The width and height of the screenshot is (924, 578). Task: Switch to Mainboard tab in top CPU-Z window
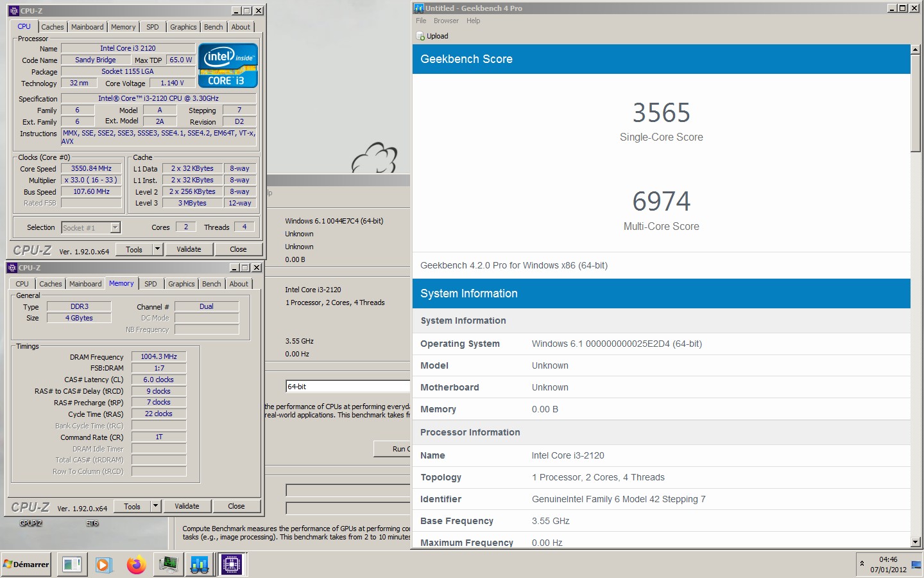coord(87,27)
